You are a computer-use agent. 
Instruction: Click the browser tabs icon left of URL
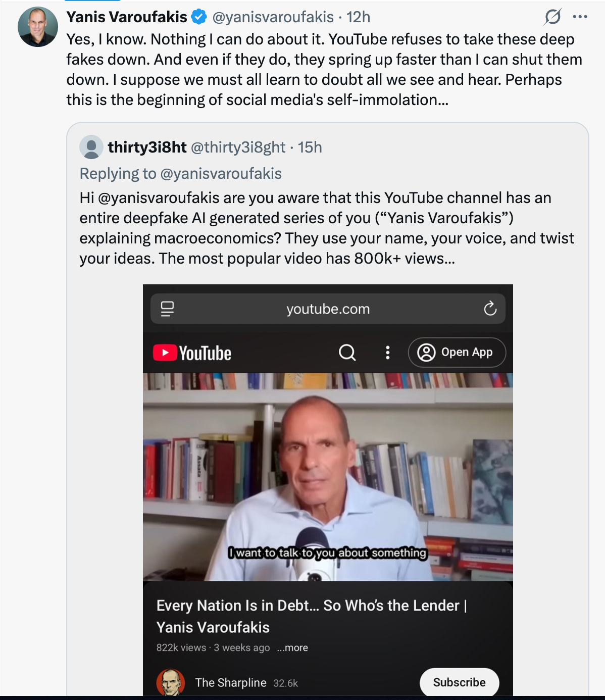(x=167, y=309)
